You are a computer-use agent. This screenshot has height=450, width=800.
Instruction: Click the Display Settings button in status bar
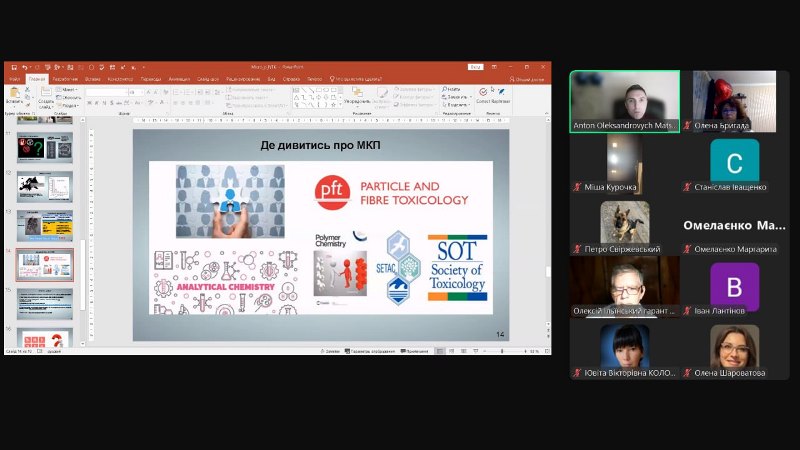coord(370,351)
